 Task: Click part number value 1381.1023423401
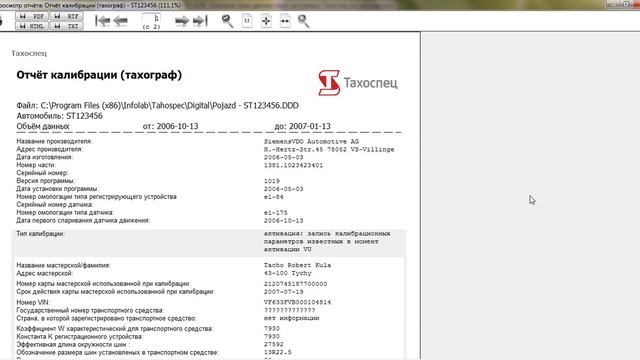[x=293, y=165]
